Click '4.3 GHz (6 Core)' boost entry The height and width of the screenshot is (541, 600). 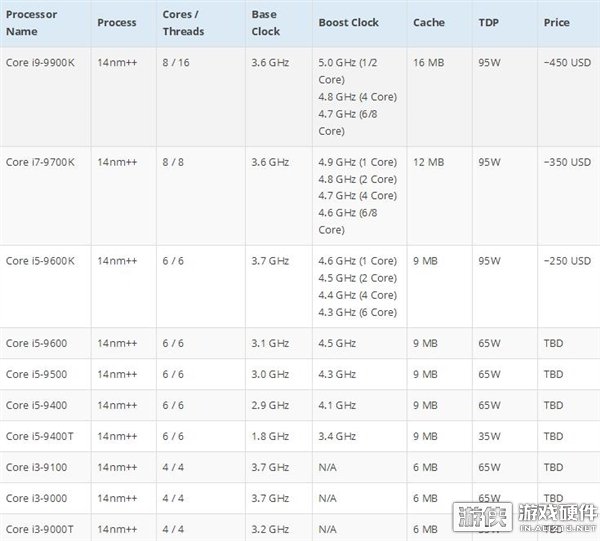click(357, 312)
